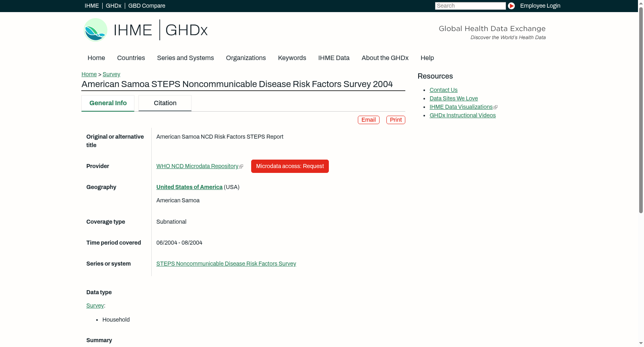Click into the Search input field
This screenshot has height=347, width=644.
coord(470,6)
